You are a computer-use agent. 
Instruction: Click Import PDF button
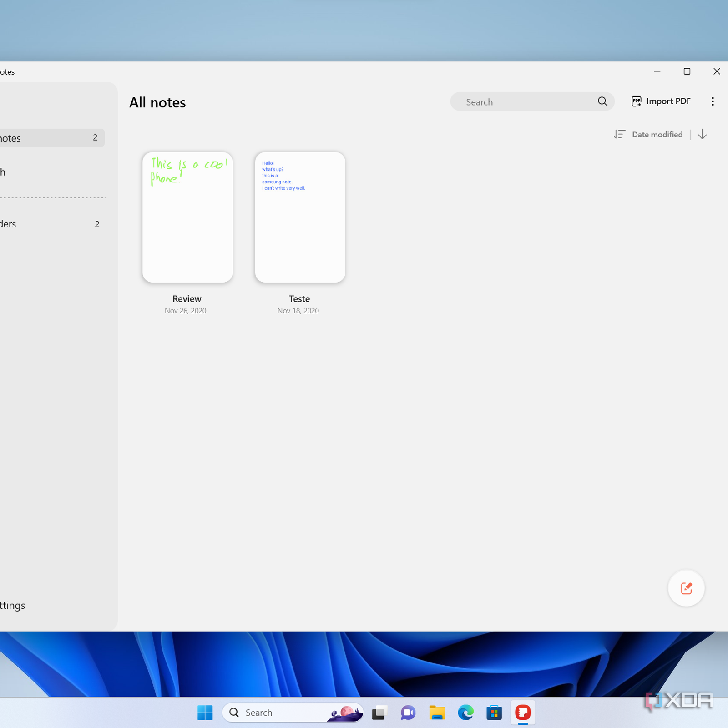point(661,101)
